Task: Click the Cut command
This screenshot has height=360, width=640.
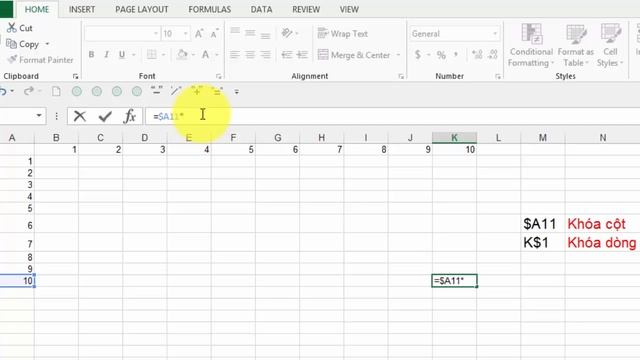Action: (x=20, y=28)
